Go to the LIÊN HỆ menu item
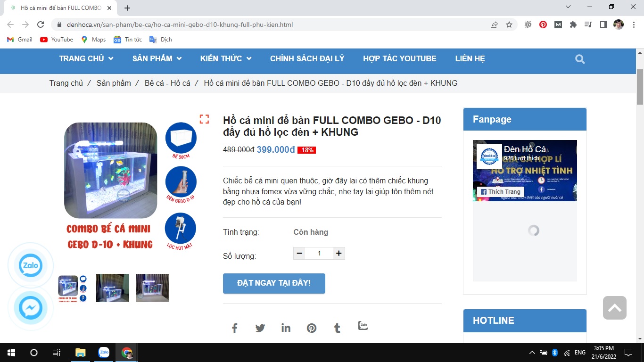Image resolution: width=644 pixels, height=362 pixels. 470,58
